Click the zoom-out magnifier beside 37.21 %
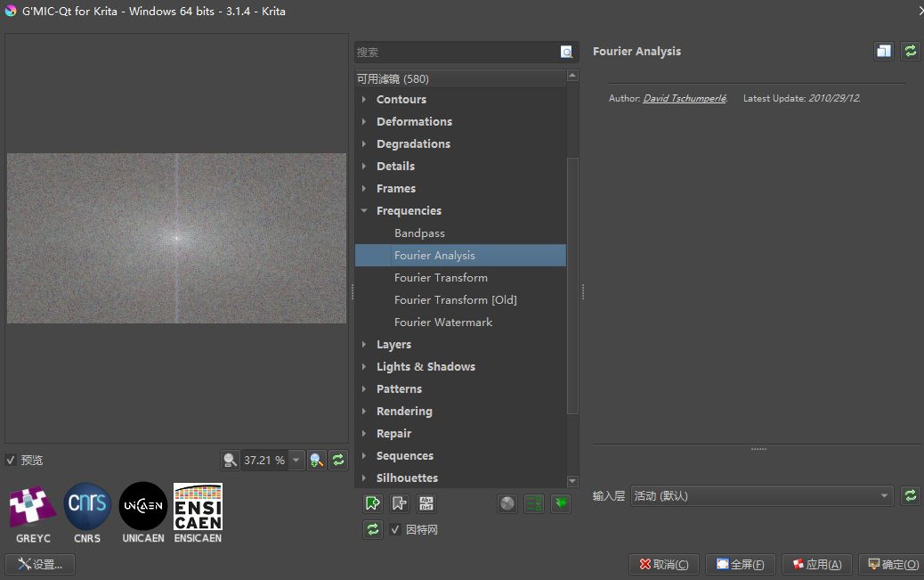Screen dimensions: 924x580 click(231, 460)
